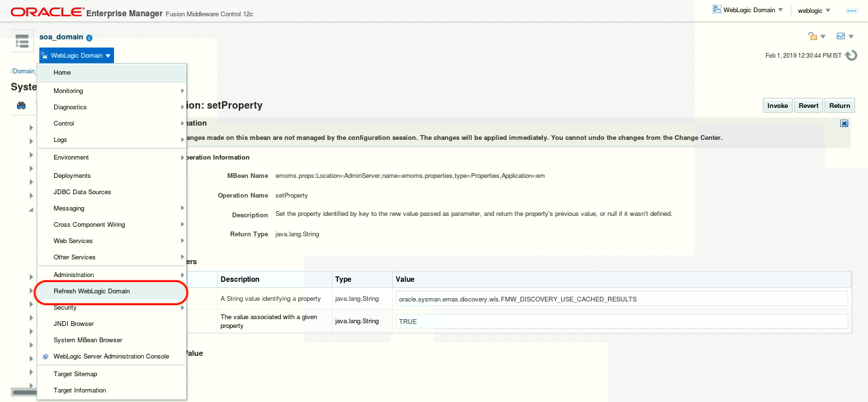Click the WebLogic Server Administration Console globe icon
The image size is (868, 402).
[x=45, y=356]
